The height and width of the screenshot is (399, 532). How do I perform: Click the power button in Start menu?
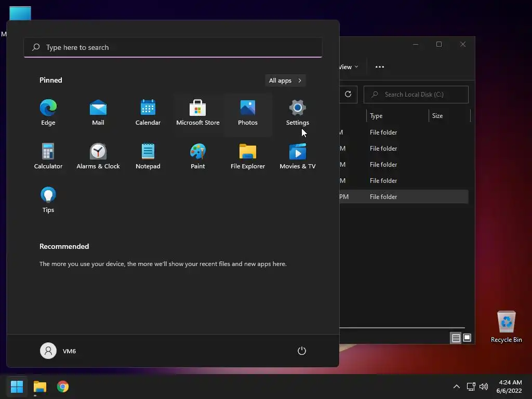point(302,351)
